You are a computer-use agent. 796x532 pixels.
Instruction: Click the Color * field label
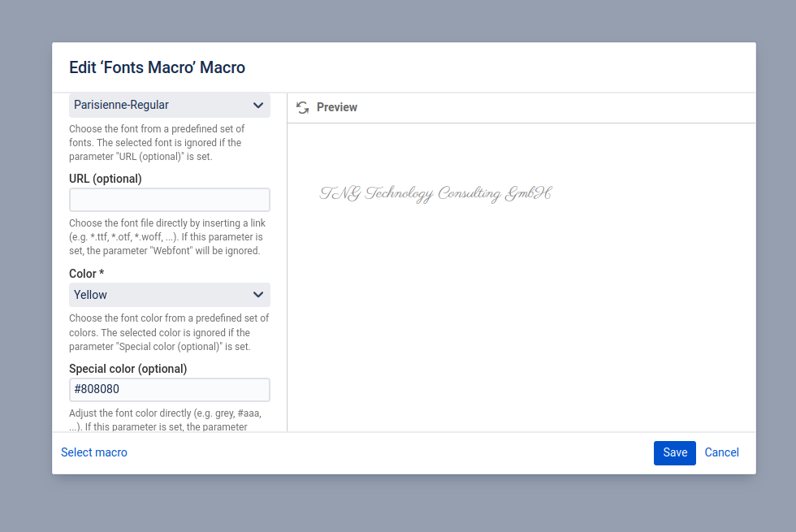tap(86, 274)
